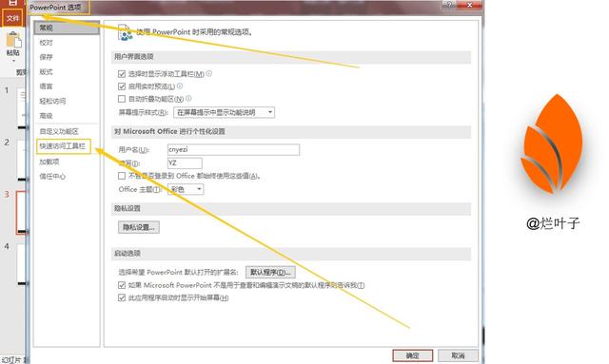
Task: Select the 保存 category
Action: point(46,57)
